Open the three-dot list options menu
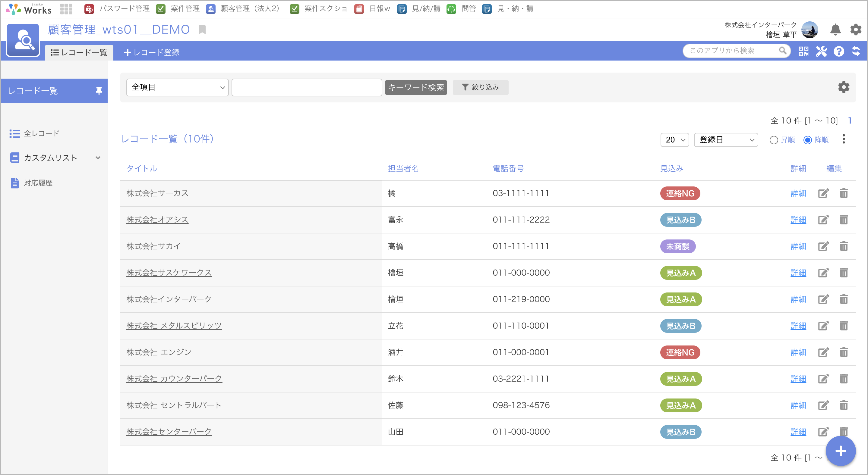This screenshot has width=868, height=475. point(843,139)
